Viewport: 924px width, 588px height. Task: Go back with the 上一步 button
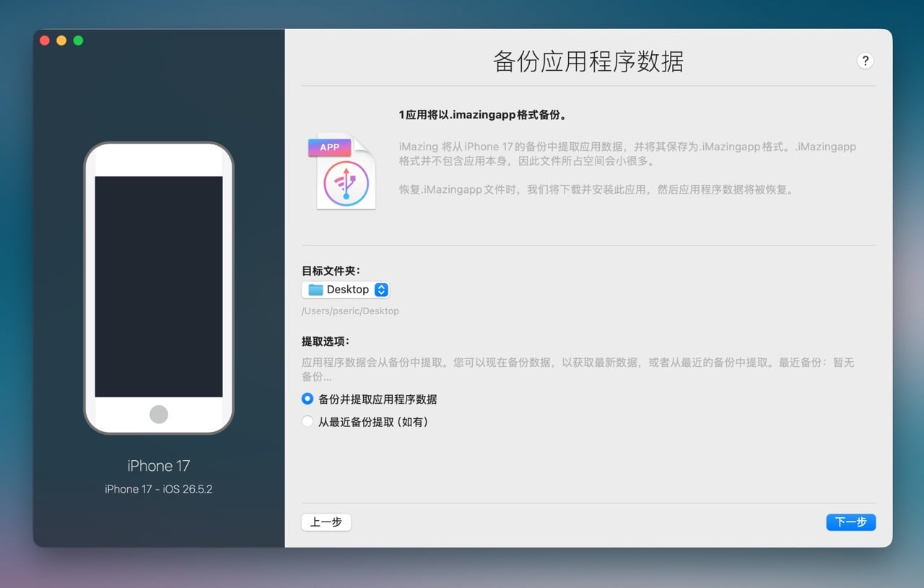(x=326, y=522)
